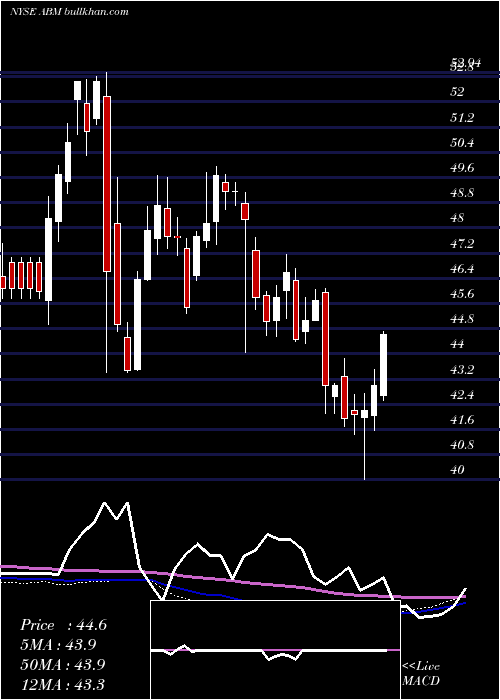Click the 5MA : 43.9 readout
The image size is (500, 700).
click(58, 645)
